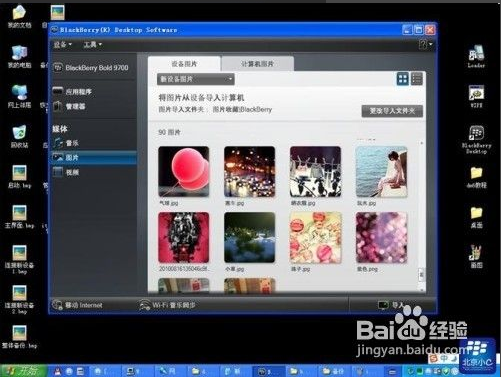This screenshot has width=501, height=377.
Task: Select the 画图 paint shortcut
Action: click(476, 257)
